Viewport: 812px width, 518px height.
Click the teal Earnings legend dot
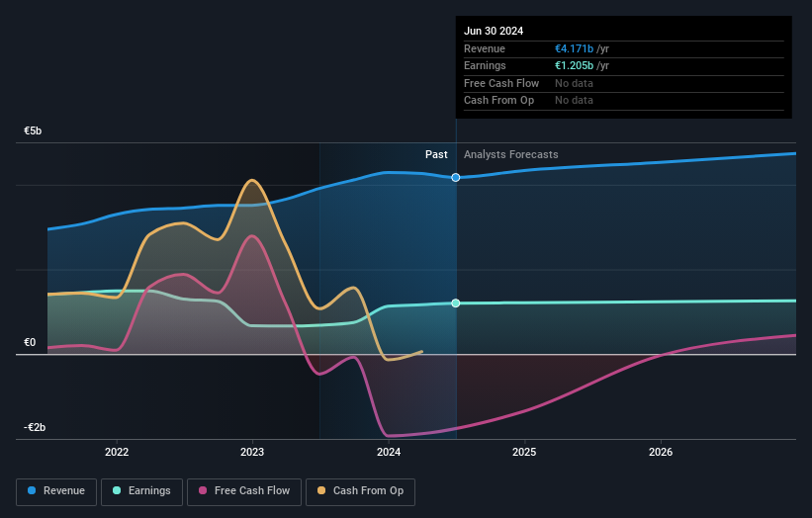click(x=117, y=490)
